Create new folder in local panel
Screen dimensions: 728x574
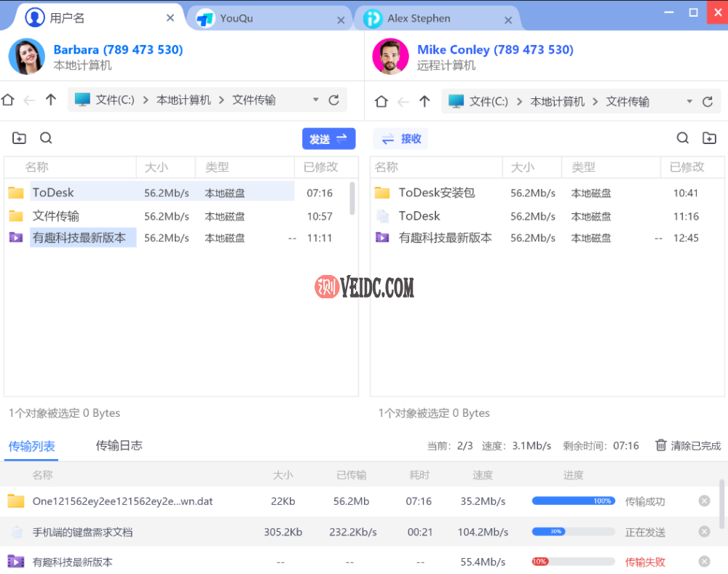click(x=20, y=138)
